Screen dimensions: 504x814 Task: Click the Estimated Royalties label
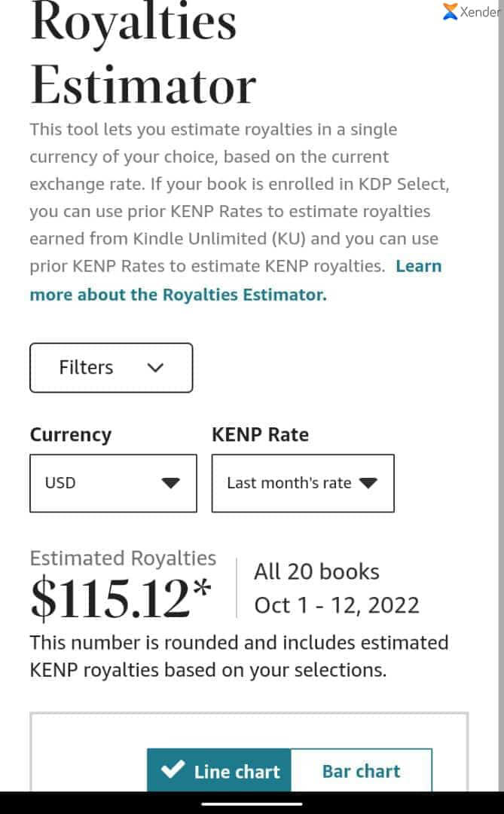(123, 558)
